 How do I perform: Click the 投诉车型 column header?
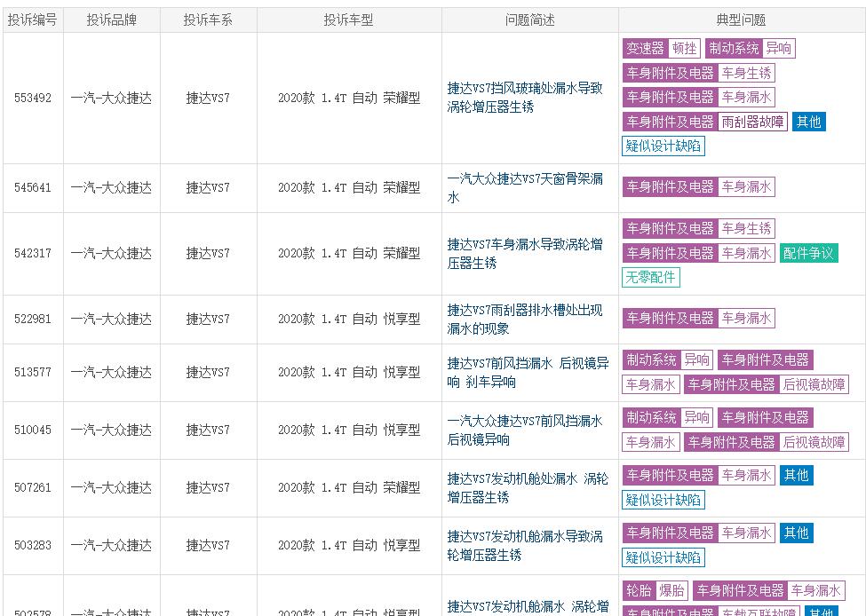[x=349, y=20]
